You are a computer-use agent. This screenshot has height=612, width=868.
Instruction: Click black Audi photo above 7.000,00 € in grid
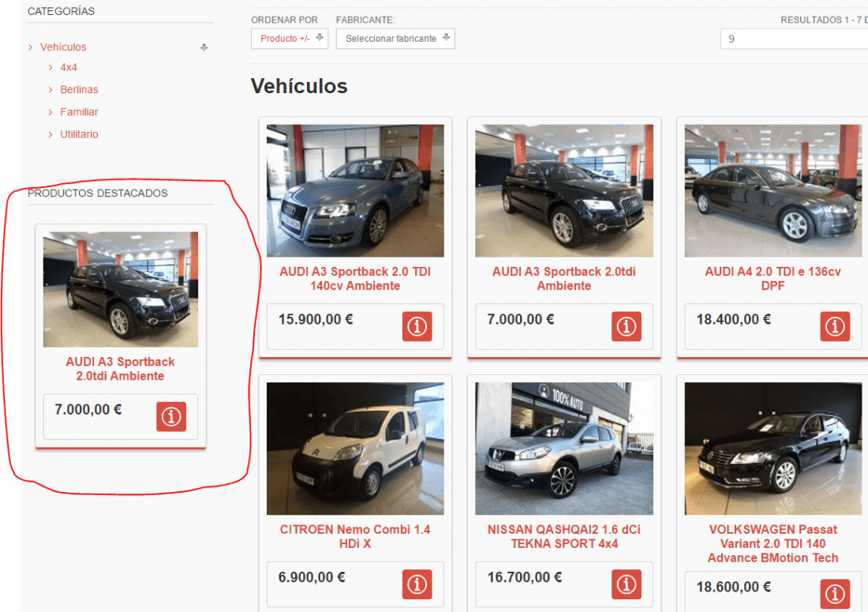point(564,190)
